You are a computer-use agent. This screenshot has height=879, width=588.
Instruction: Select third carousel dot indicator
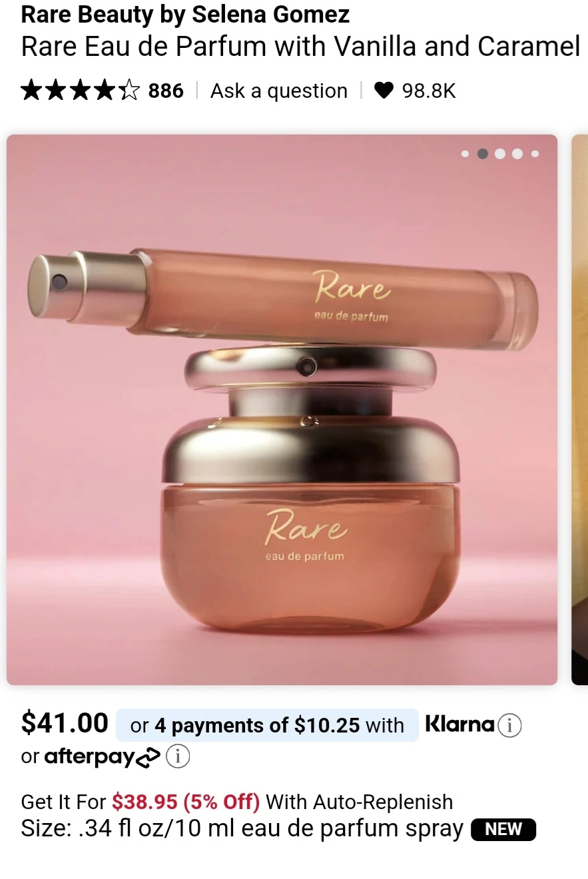coord(500,154)
